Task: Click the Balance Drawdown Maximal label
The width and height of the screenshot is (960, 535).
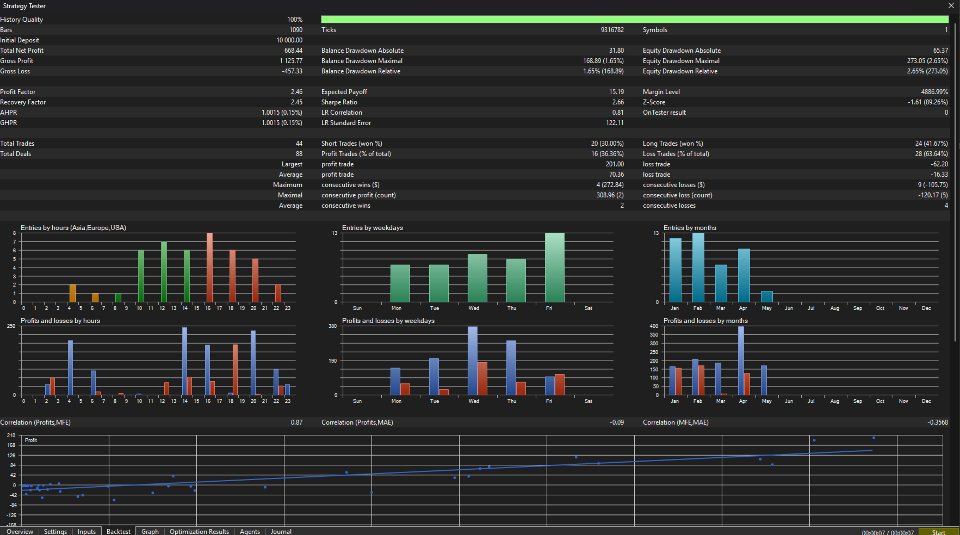Action: [362, 61]
